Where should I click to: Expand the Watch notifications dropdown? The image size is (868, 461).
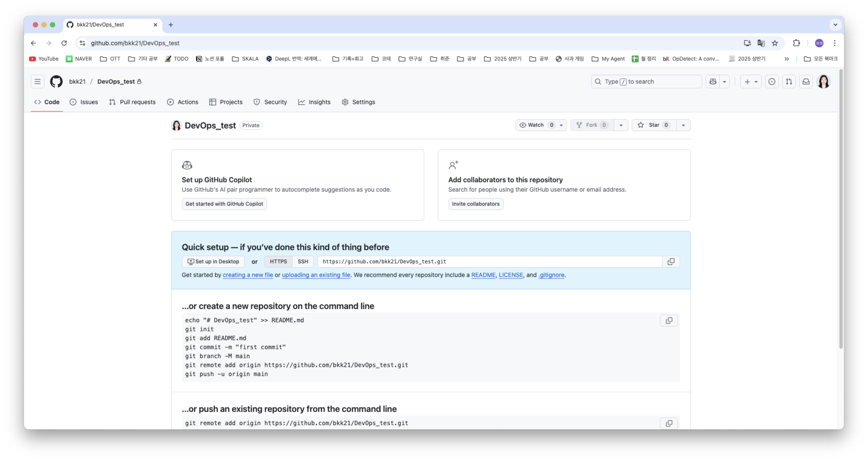tap(561, 125)
